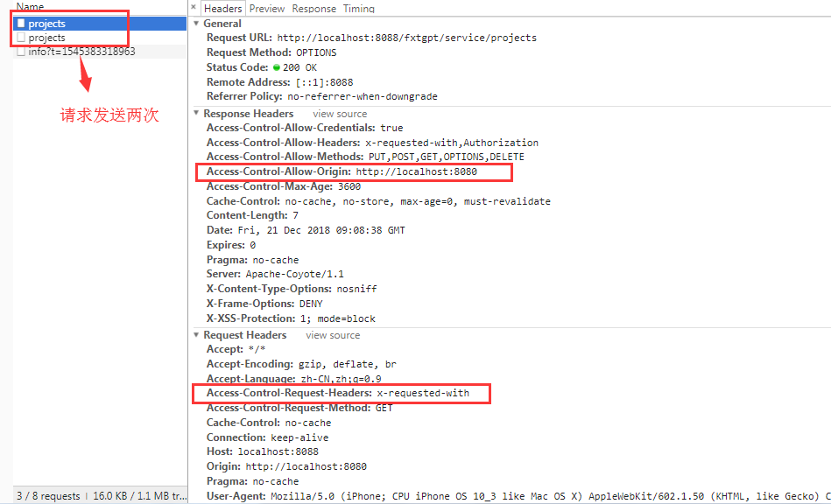The image size is (831, 504).
Task: Click the green Status Code indicator
Action: (276, 67)
